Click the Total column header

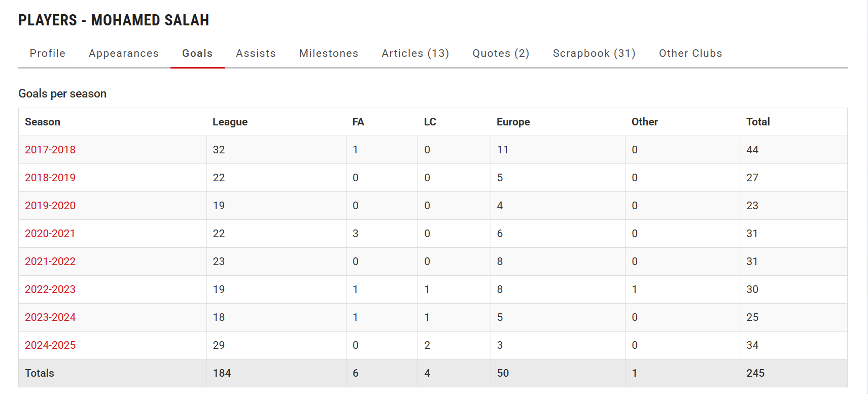pyautogui.click(x=758, y=122)
